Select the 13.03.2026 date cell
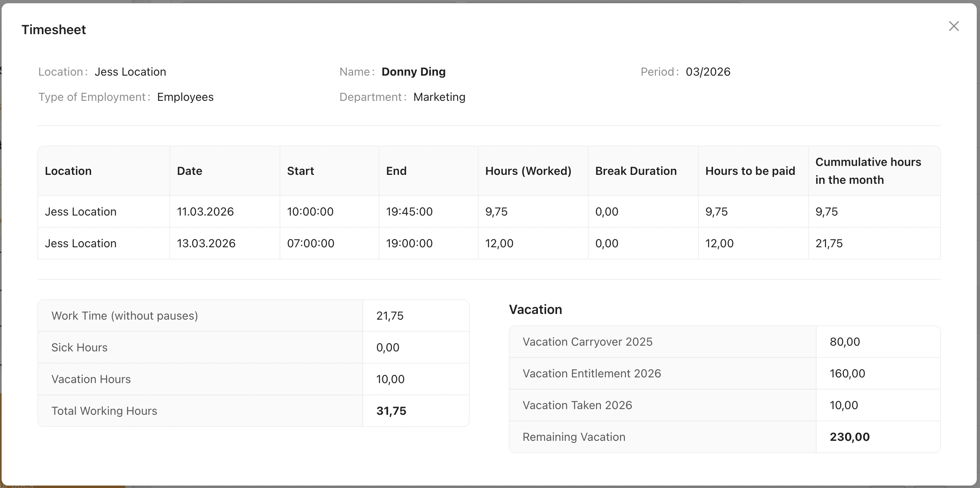The height and width of the screenshot is (488, 980). point(206,244)
